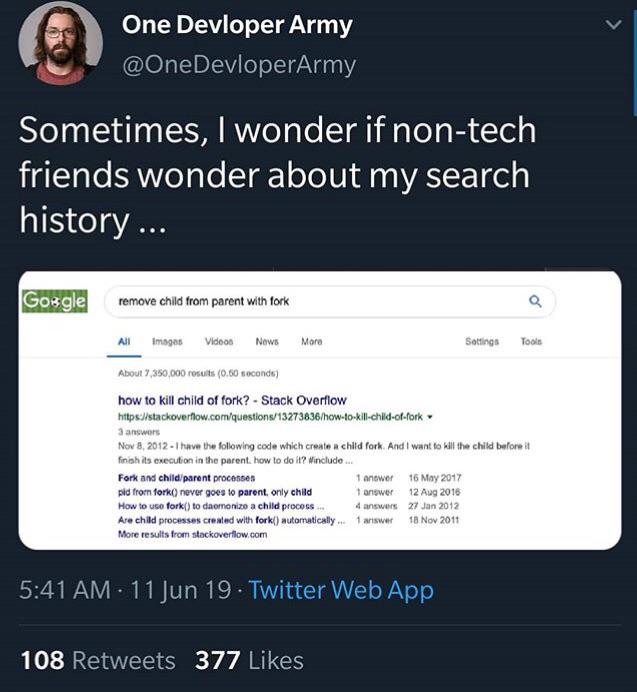Switch to the Videos tab
637x692 pixels.
(x=220, y=341)
